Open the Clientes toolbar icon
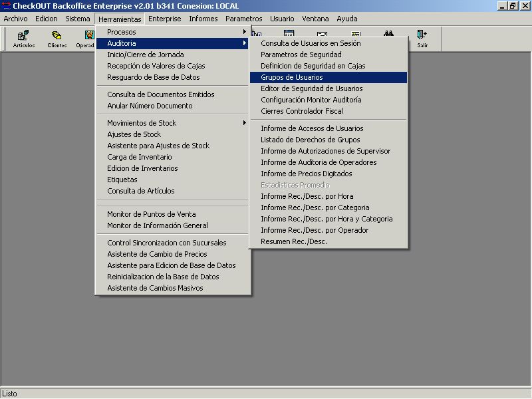 click(57, 39)
